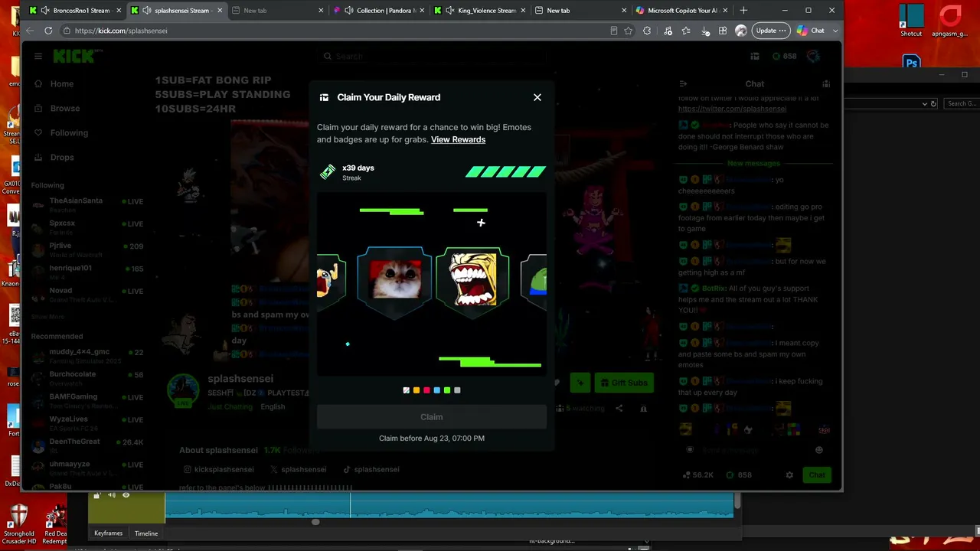The image size is (980, 551).
Task: Switch to BroncosRno1 Stream browser tab
Action: click(73, 10)
